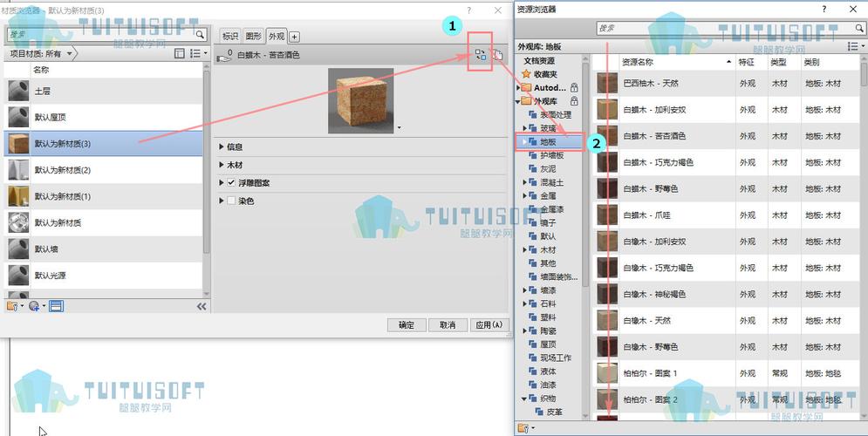Open the view options dropdown in Asset Browser
Screen dimensions: 868x436
[x=855, y=46]
